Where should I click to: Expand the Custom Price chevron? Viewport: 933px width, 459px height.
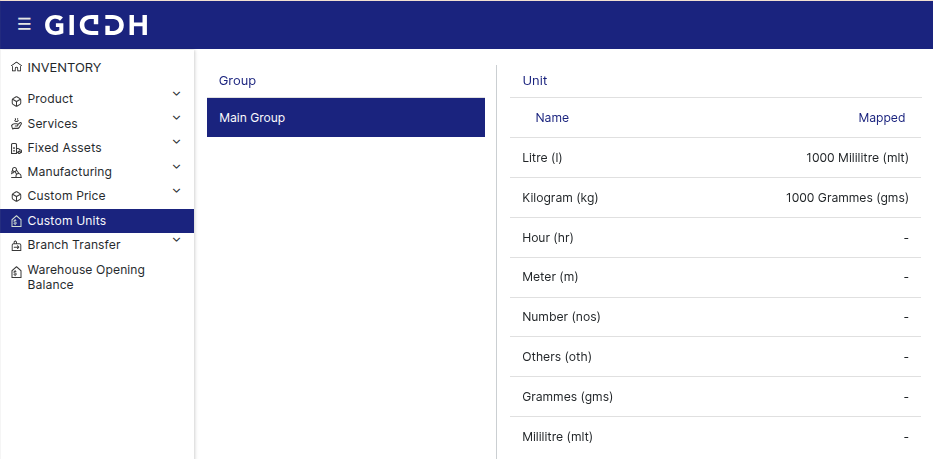176,191
